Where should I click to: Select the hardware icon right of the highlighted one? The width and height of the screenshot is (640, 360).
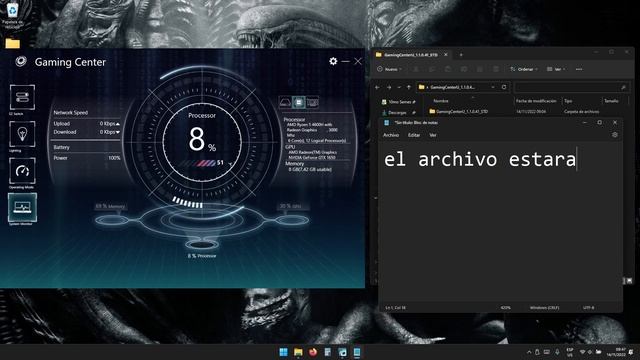[313, 102]
